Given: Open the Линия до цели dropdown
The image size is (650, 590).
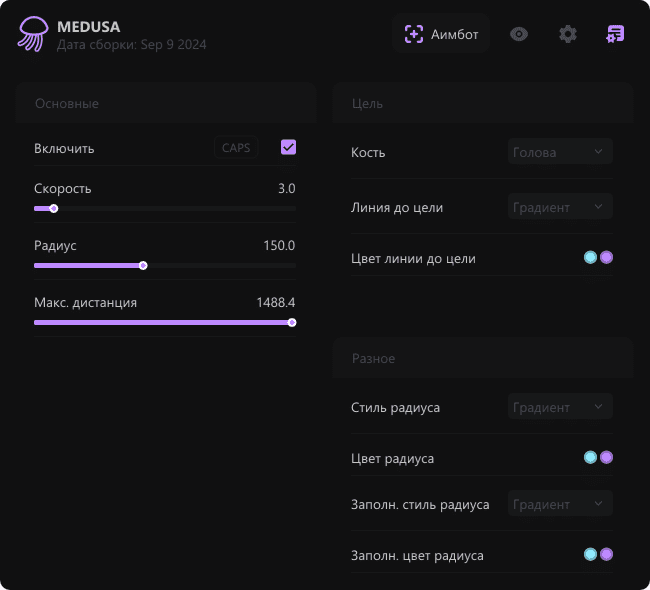Looking at the screenshot, I should click(x=559, y=207).
